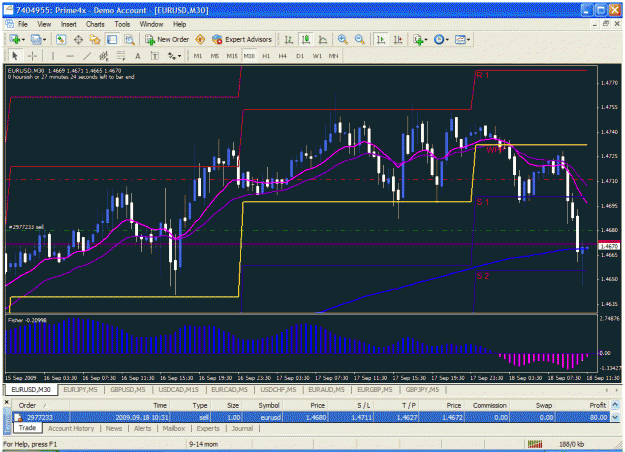Expand the Templates dropdown arrow
The image size is (625, 452).
coord(468,40)
